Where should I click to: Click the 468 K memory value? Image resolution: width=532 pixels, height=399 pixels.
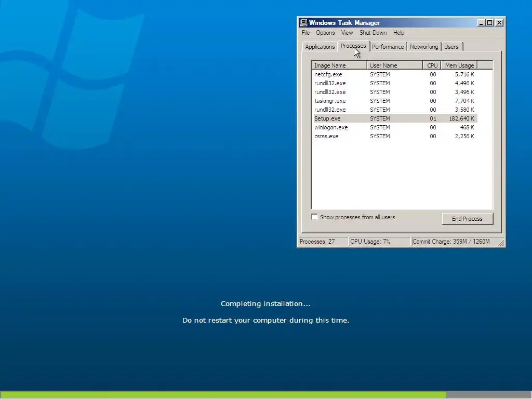[467, 127]
